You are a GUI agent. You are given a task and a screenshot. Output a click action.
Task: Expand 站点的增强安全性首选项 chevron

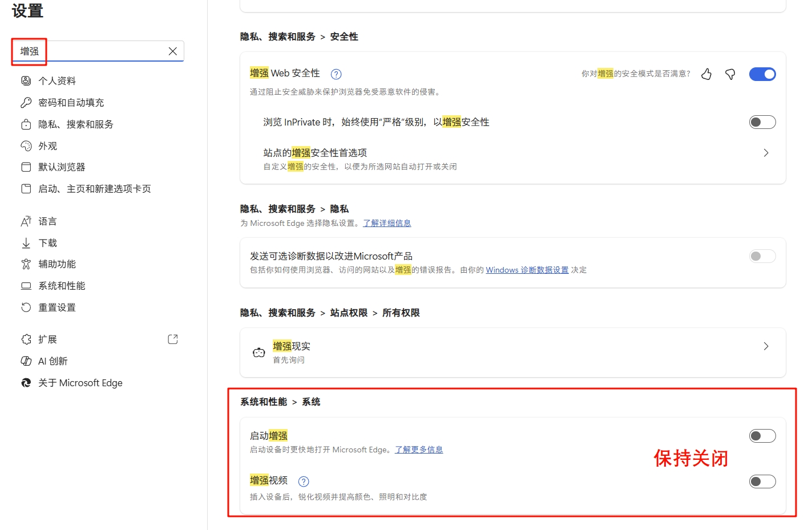(766, 152)
